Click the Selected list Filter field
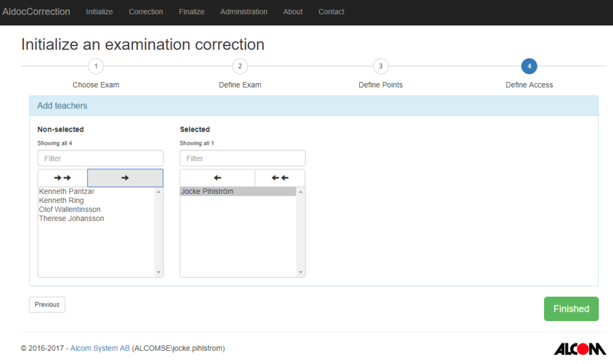Screen dimensions: 613x364 click(242, 159)
